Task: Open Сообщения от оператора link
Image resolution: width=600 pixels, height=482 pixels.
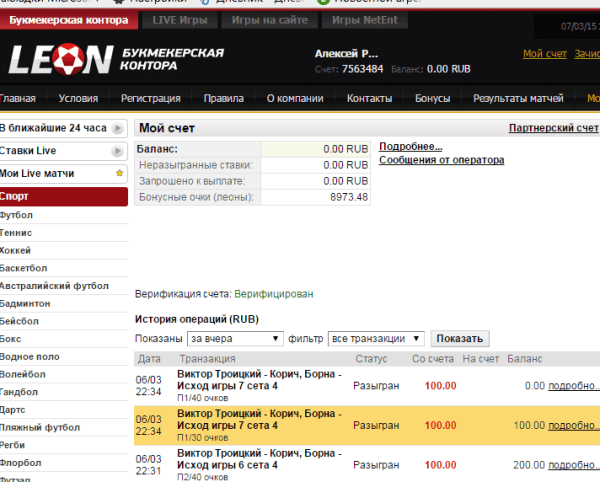Action: point(442,160)
